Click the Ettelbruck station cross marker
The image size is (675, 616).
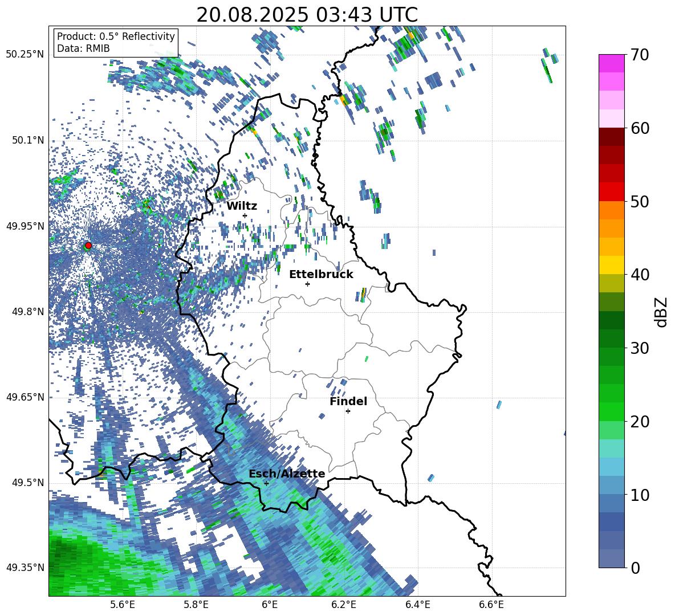point(307,284)
